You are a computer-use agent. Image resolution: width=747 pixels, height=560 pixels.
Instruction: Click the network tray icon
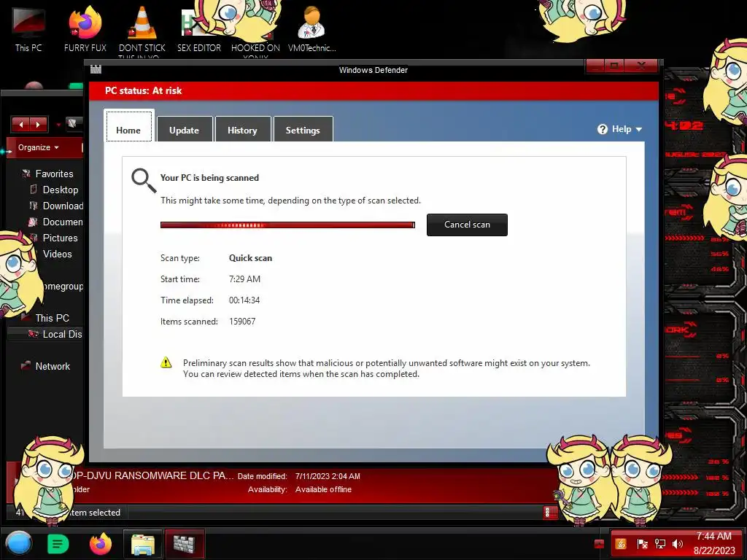coord(659,544)
